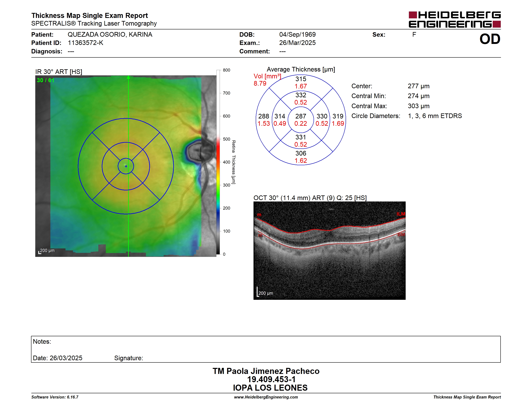532x411 pixels.
Task: Click the 500 tick on the thickness color scale
Action: pyautogui.click(x=227, y=139)
